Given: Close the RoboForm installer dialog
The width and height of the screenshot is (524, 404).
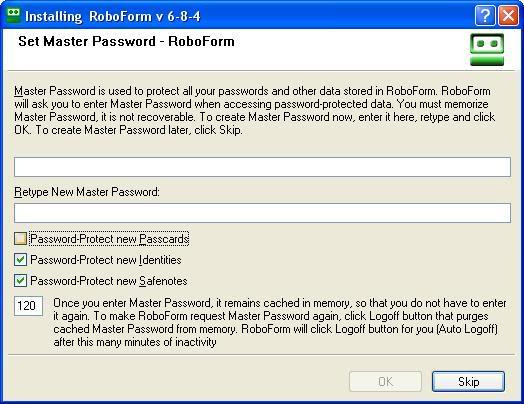Looking at the screenshot, I should pos(508,15).
